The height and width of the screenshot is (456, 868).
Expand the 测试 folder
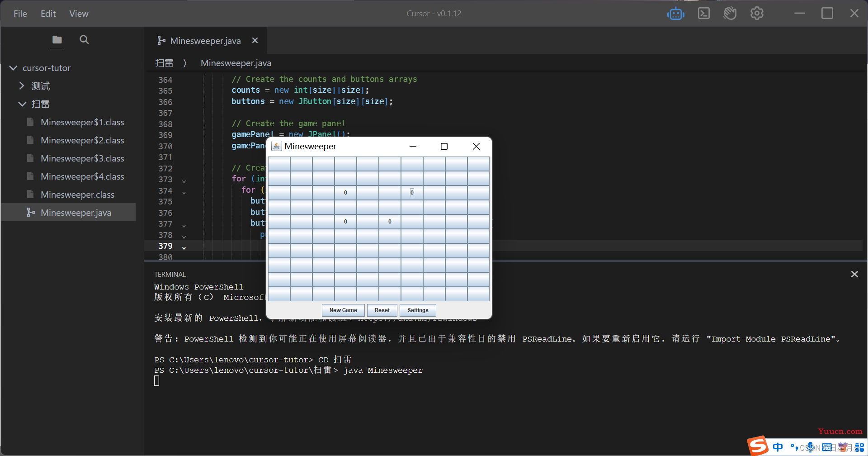coord(22,85)
